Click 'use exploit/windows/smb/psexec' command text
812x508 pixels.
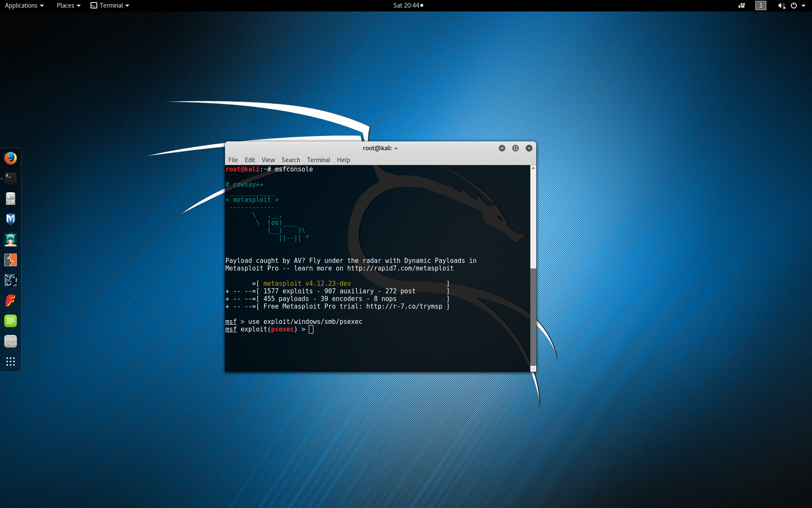(x=305, y=322)
